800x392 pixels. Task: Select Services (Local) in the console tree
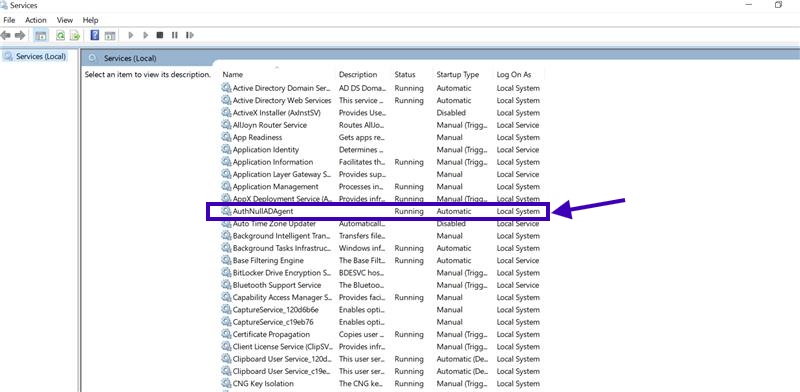pos(41,56)
